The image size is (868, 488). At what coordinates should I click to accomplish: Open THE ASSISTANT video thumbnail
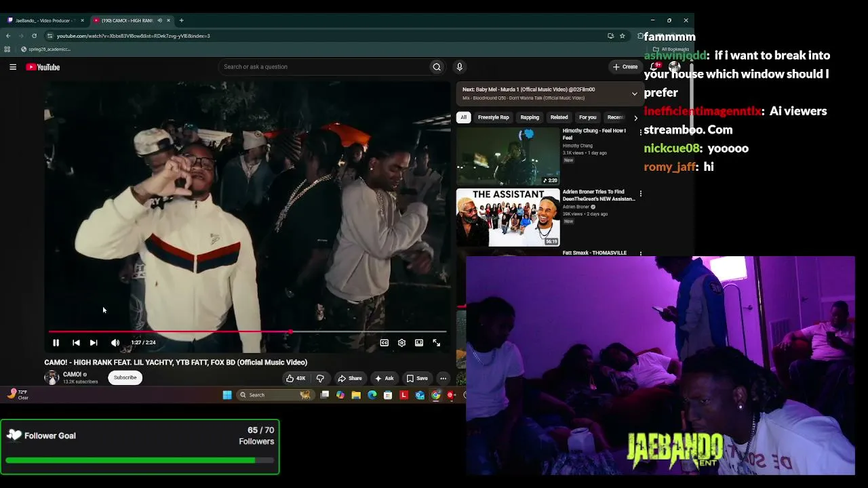[508, 218]
